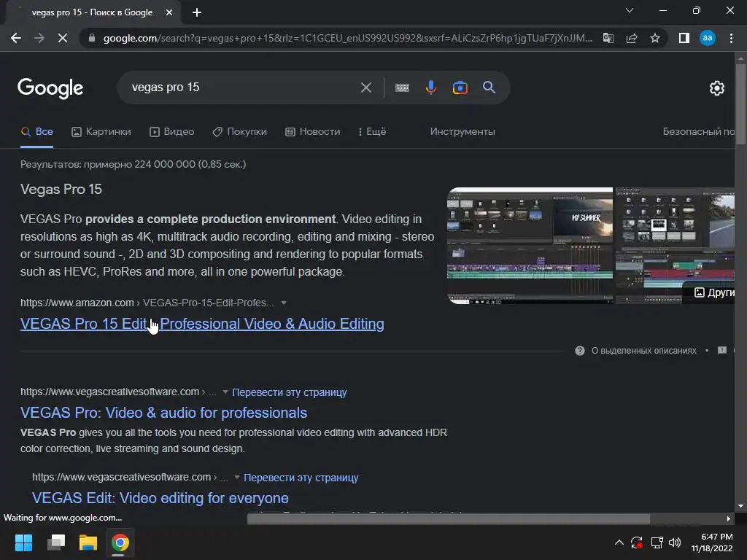The height and width of the screenshot is (560, 747).
Task: Open the profile avatar 'aa'
Action: click(x=708, y=38)
